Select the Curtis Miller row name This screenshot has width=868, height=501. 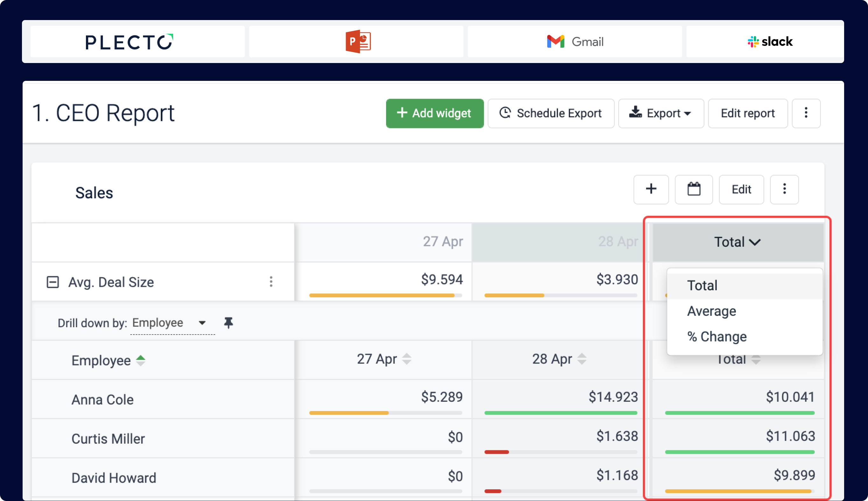(108, 439)
